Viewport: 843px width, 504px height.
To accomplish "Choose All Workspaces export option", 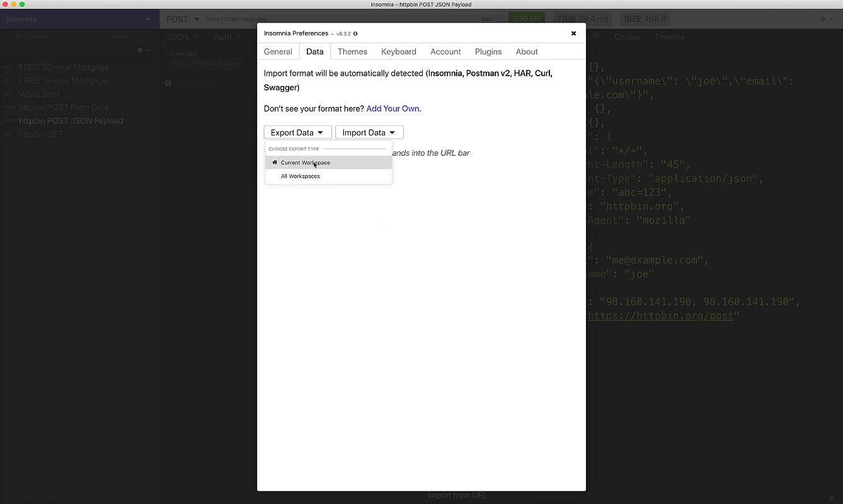I will [328, 176].
